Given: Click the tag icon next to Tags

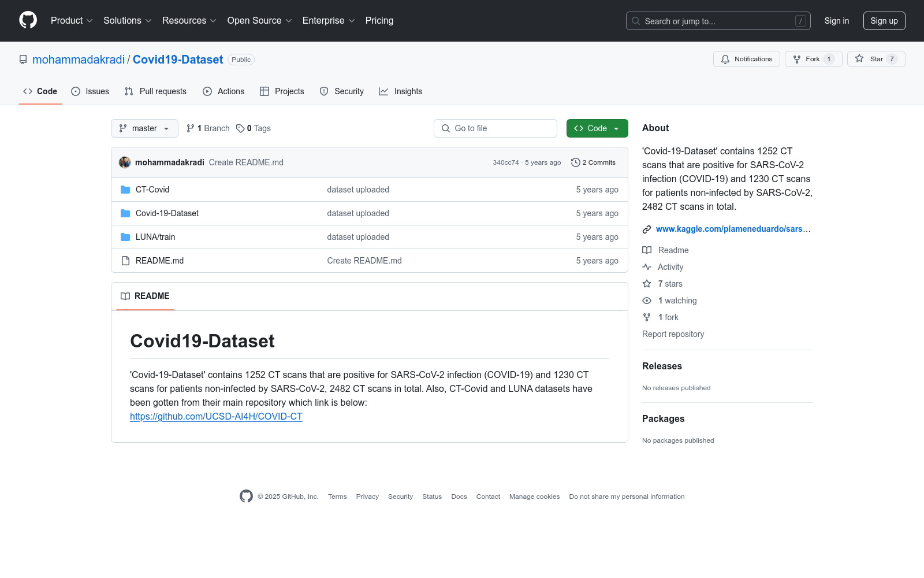Looking at the screenshot, I should [240, 128].
